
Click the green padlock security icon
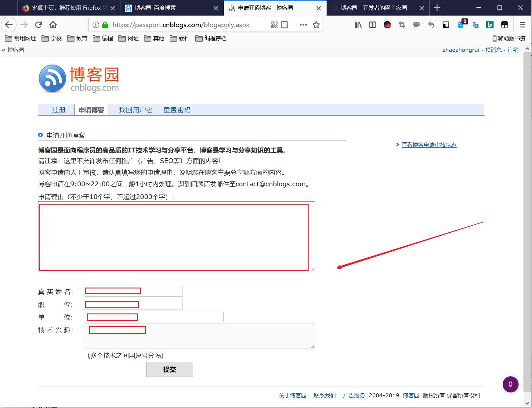point(105,25)
